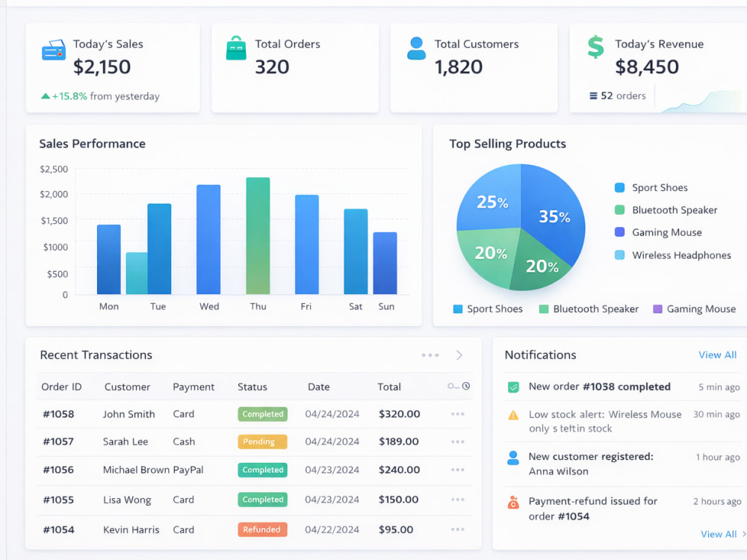The image size is (747, 560).
Task: Click customer name Lisa Wong
Action: (127, 500)
